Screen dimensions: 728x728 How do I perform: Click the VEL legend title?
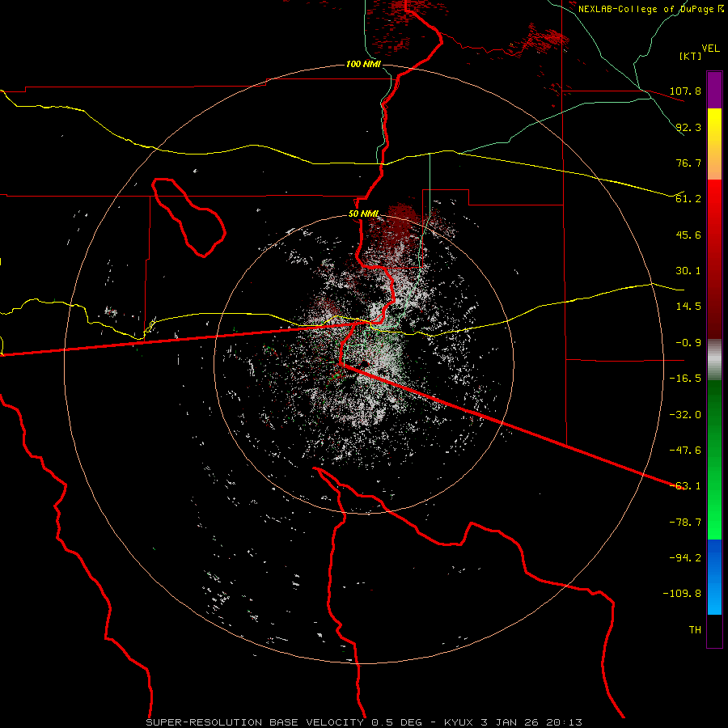(x=710, y=49)
